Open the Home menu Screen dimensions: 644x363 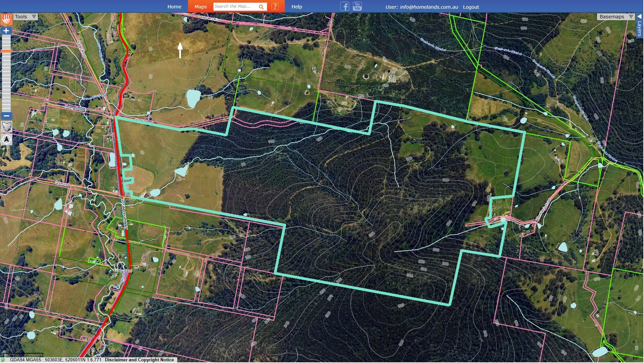(x=174, y=6)
